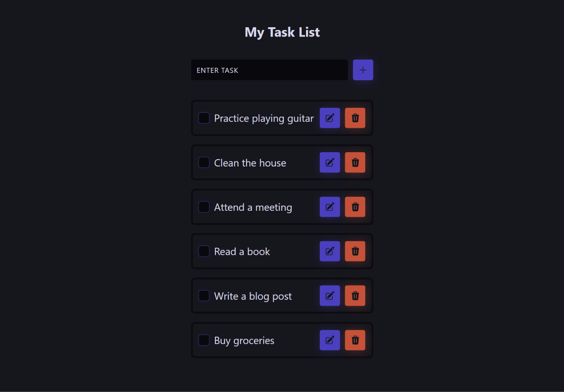Viewport: 564px width, 392px height.
Task: Remove the 'Attend a meeting' task
Action: (x=355, y=207)
